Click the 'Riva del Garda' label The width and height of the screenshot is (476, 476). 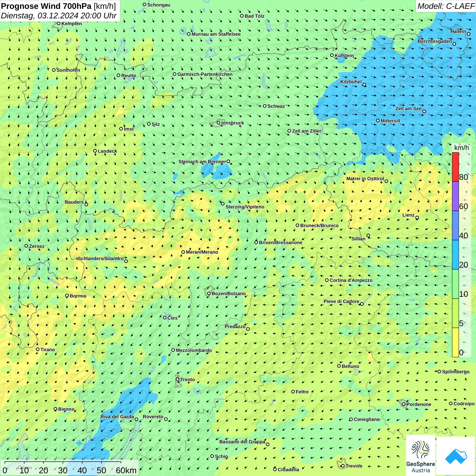[x=117, y=417]
